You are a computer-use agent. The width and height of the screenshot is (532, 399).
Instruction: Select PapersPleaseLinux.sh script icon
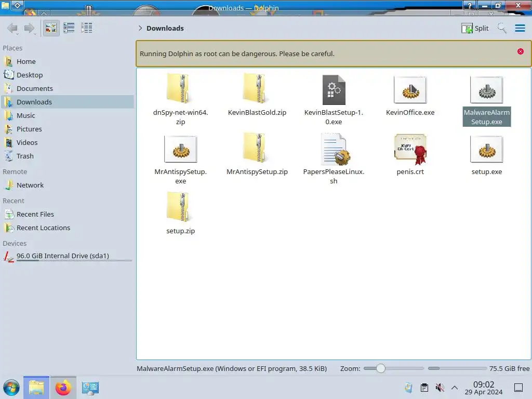pyautogui.click(x=335, y=149)
